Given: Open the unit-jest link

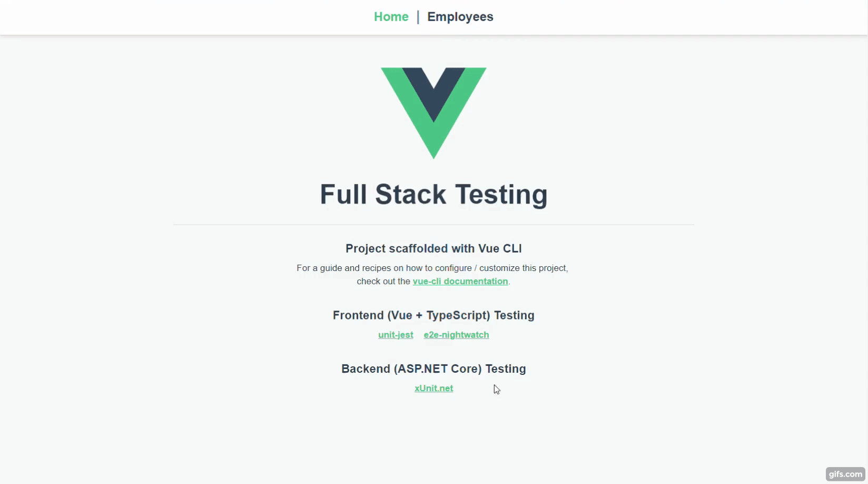Looking at the screenshot, I should point(396,335).
